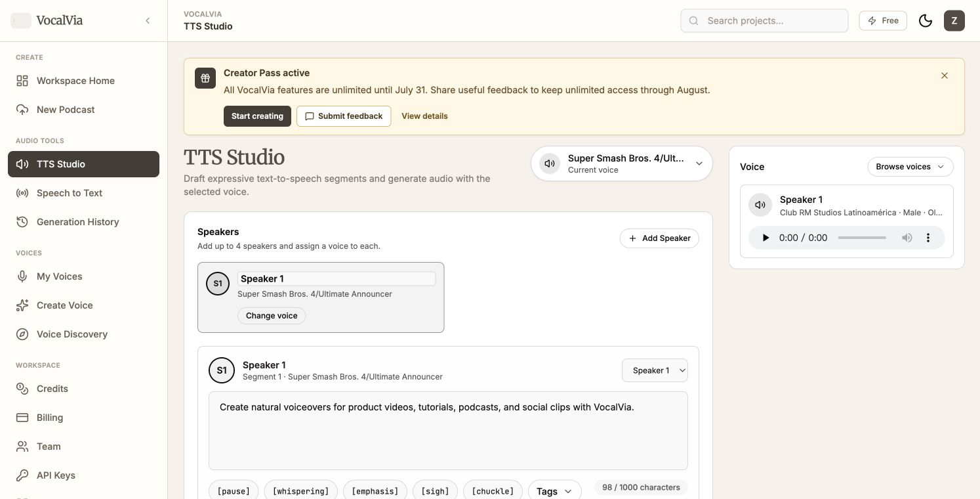Click the search magnifier icon
The width and height of the screenshot is (980, 499).
[694, 21]
